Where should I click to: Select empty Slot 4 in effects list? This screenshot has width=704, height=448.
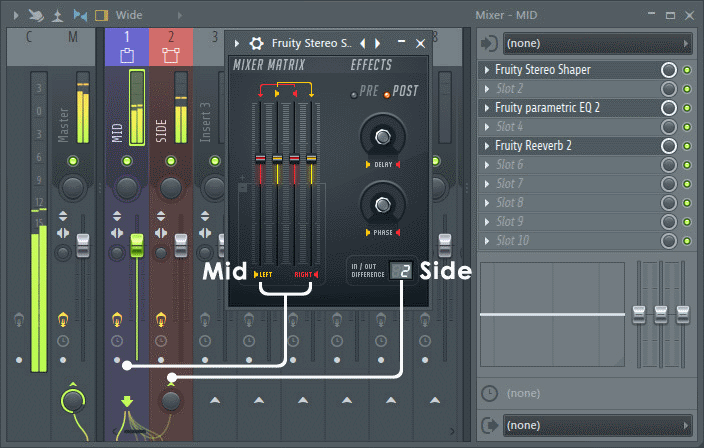tap(565, 127)
